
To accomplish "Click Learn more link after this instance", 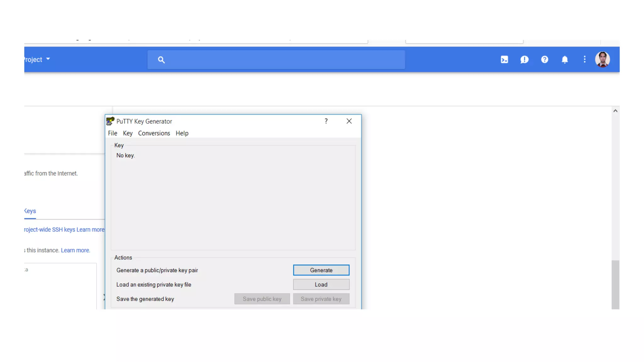I will 75,250.
